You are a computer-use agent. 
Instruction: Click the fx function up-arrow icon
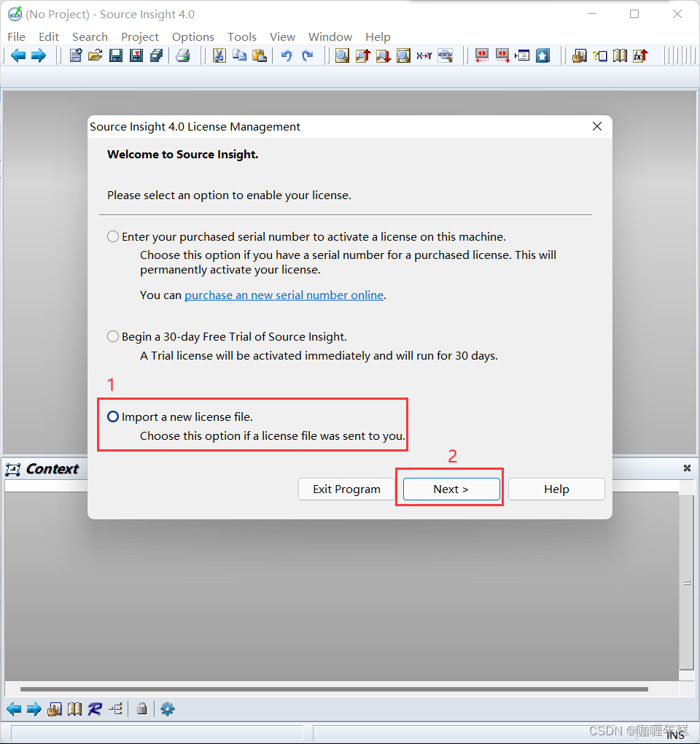point(640,55)
